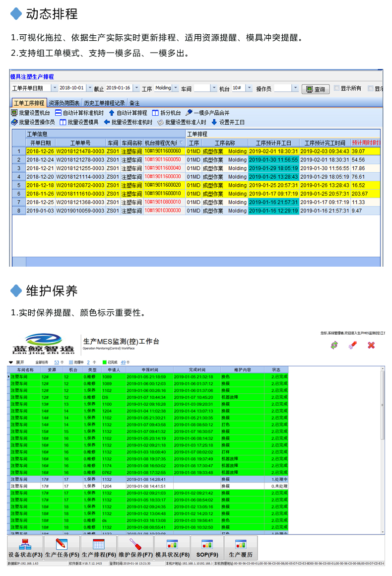Run 自动计算标准机时 tool
Image resolution: width=392 pixels, height=576 pixels.
[58, 113]
